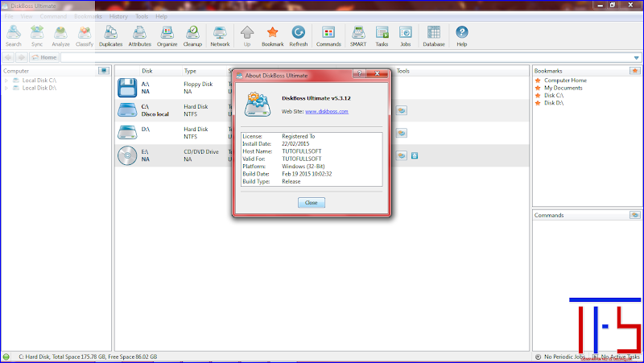
Task: Click No Periodic Jobs status entry
Action: point(560,357)
